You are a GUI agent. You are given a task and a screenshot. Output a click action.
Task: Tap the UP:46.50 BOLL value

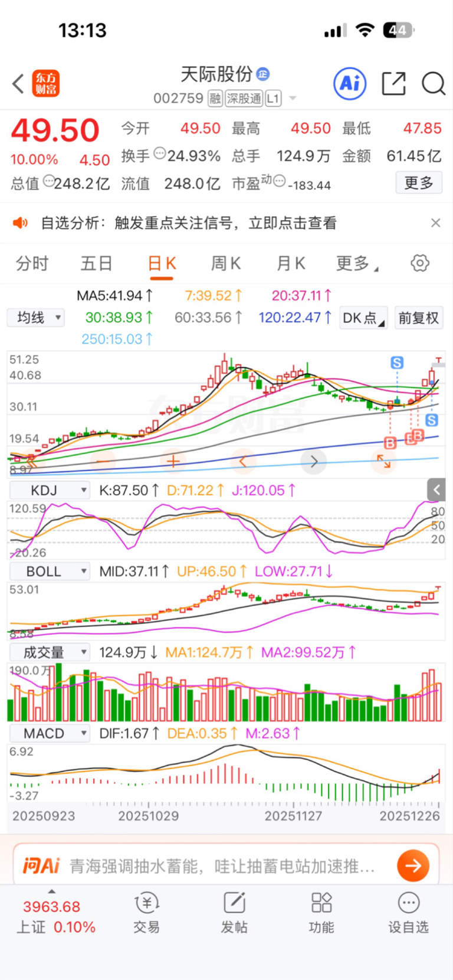pyautogui.click(x=212, y=571)
